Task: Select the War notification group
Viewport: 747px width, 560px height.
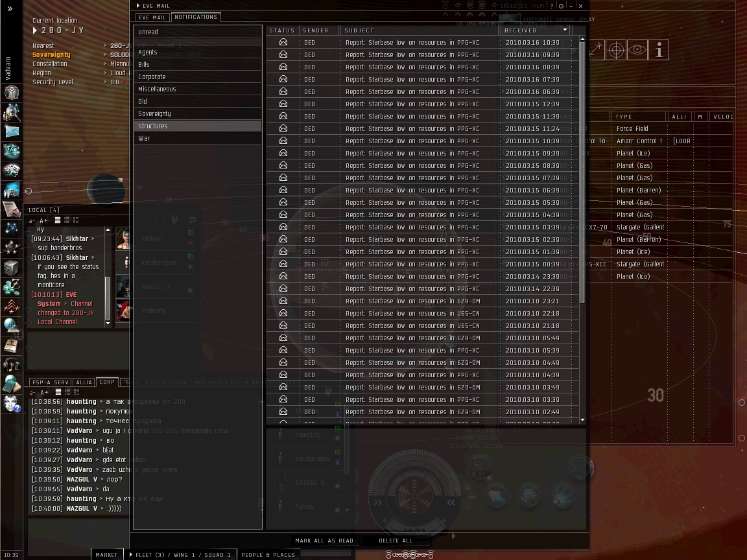Action: [x=197, y=139]
